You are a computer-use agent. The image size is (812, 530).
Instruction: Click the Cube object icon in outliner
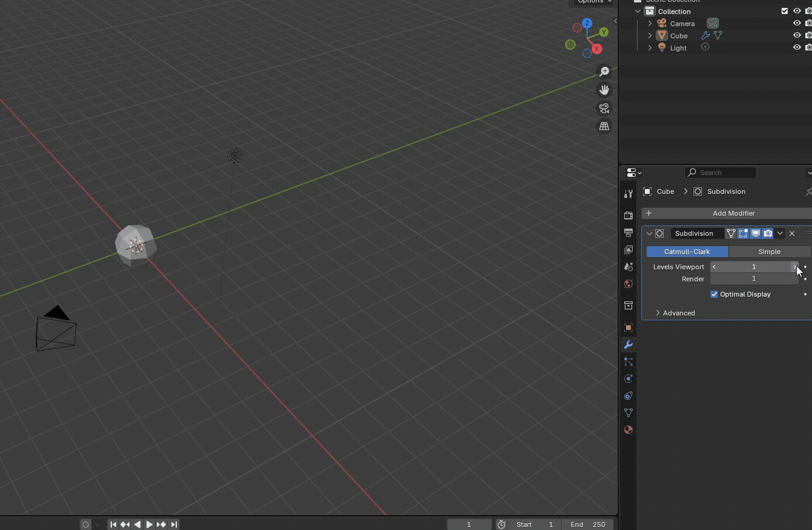pos(662,35)
